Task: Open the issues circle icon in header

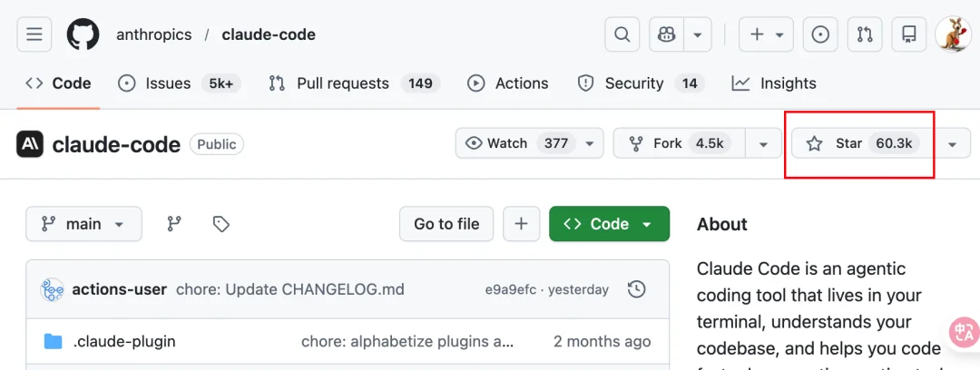Action: click(x=820, y=34)
